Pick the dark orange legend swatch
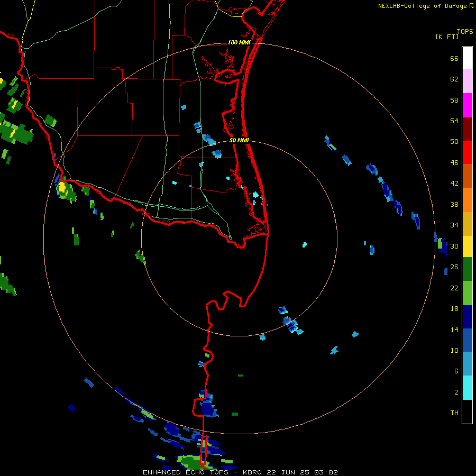This screenshot has height=476, width=476. [x=467, y=176]
